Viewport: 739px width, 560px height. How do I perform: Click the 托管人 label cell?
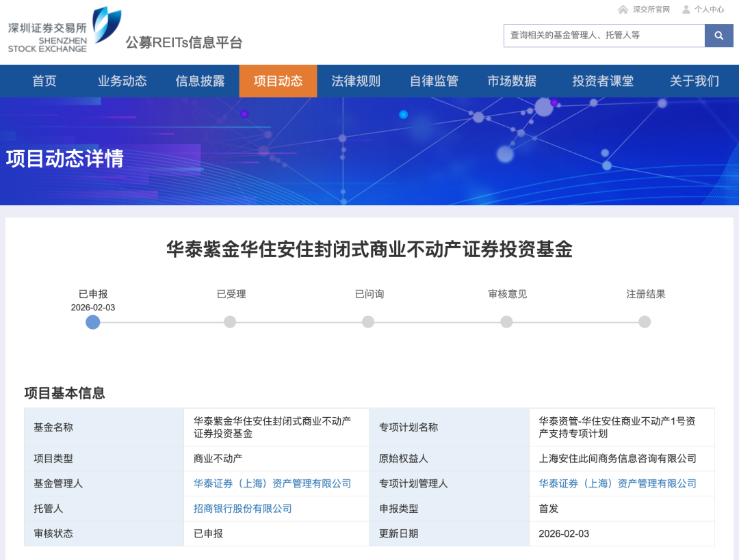[x=104, y=509]
